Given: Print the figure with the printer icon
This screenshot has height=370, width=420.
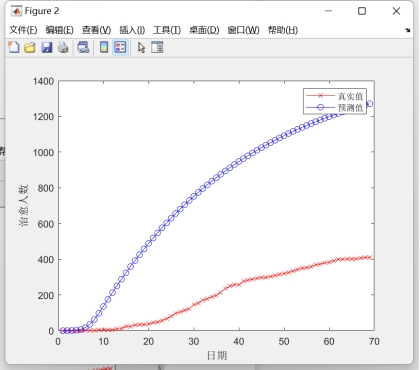Looking at the screenshot, I should point(63,47).
